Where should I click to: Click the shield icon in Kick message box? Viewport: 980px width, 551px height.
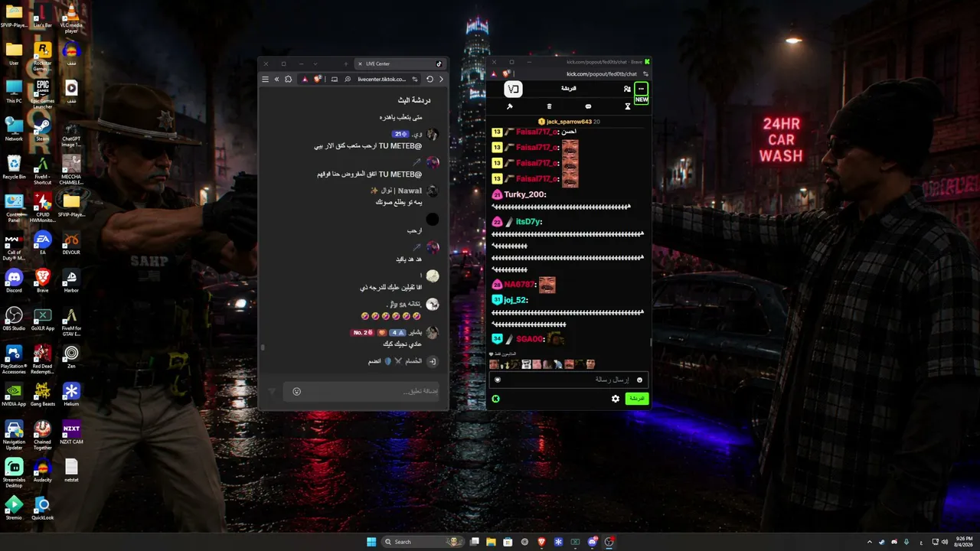click(498, 380)
